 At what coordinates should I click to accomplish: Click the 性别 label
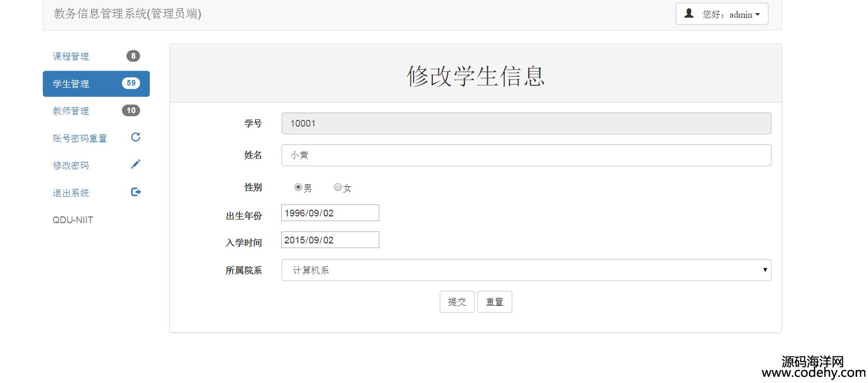[x=253, y=187]
